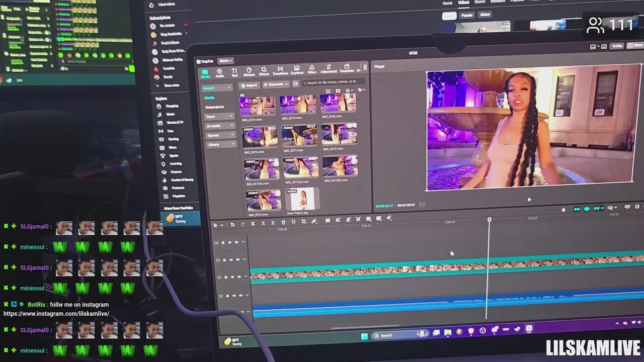
Task: Open the Generate dropdown button
Action: pyautogui.click(x=276, y=84)
